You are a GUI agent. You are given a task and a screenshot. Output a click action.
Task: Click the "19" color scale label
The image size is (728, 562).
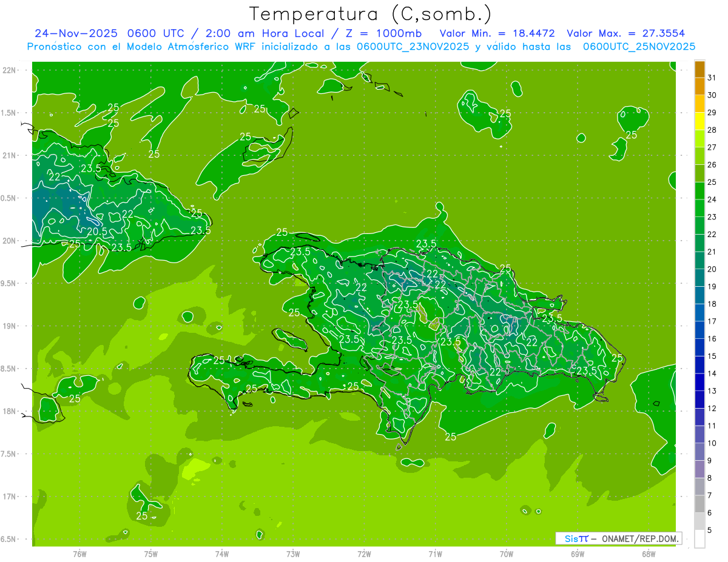pos(712,287)
